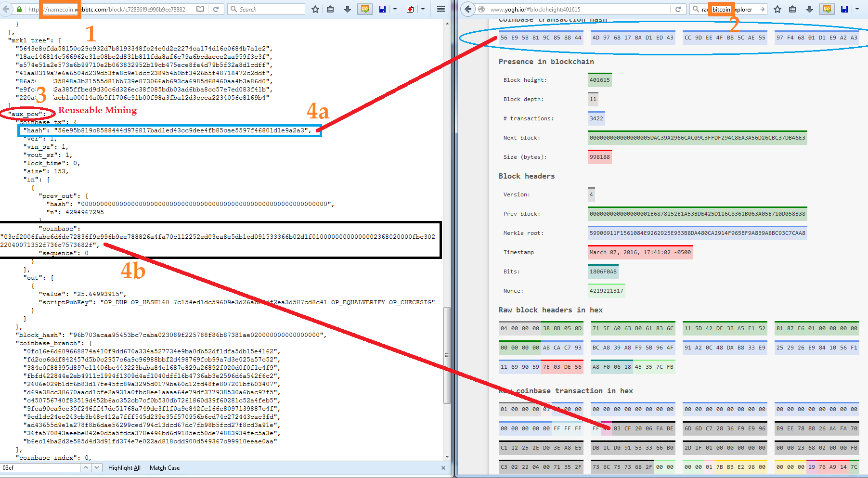Open the Prev block hash link
The width and height of the screenshot is (868, 478).
[x=697, y=214]
